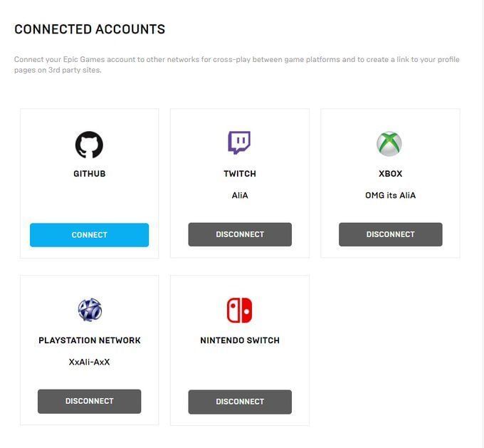Click the purple Twitch logo icon
484x448 pixels.
(239, 143)
